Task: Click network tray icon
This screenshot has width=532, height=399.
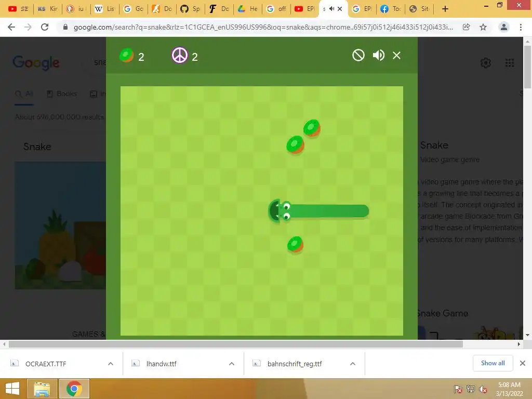Action: [471, 389]
